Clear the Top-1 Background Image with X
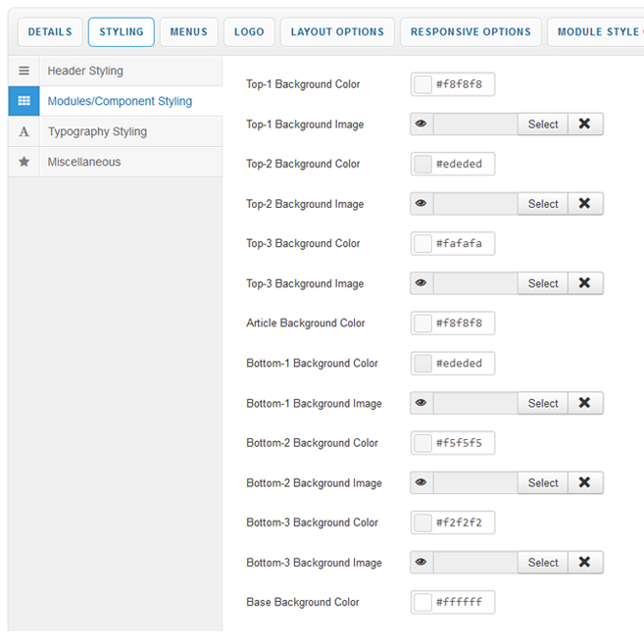 [585, 124]
